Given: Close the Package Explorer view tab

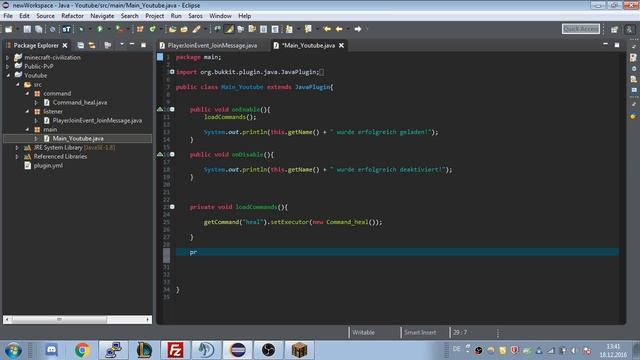Looking at the screenshot, I should point(65,45).
